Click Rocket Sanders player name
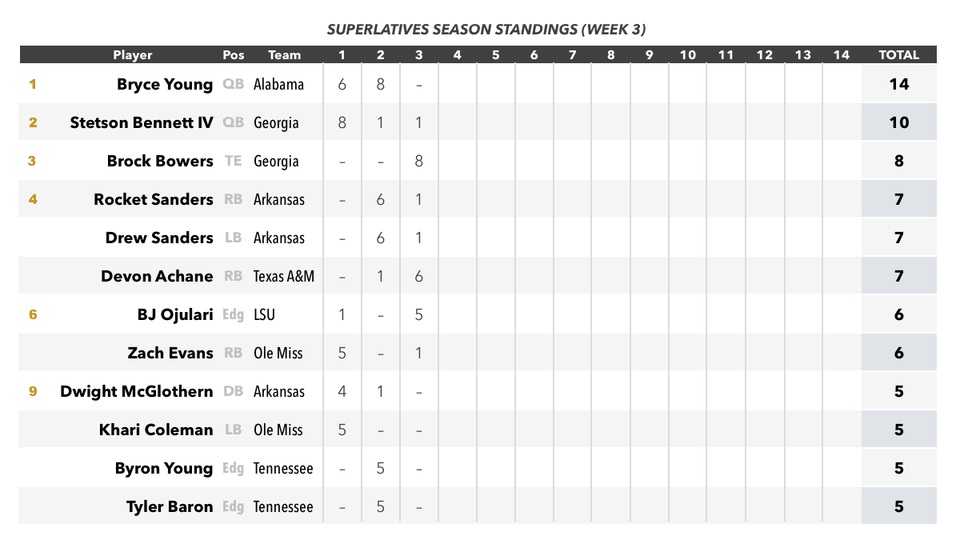 [x=154, y=199]
